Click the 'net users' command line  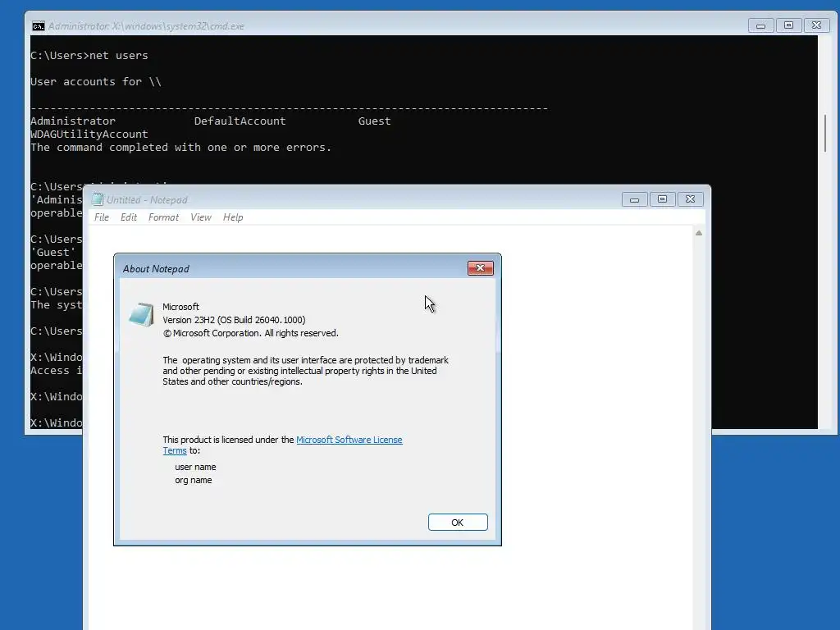coord(89,55)
